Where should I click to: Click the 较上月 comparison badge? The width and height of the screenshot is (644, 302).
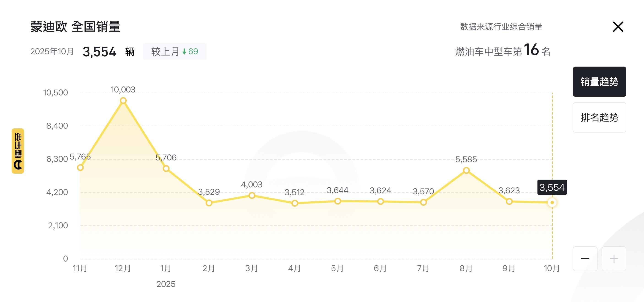pyautogui.click(x=174, y=51)
